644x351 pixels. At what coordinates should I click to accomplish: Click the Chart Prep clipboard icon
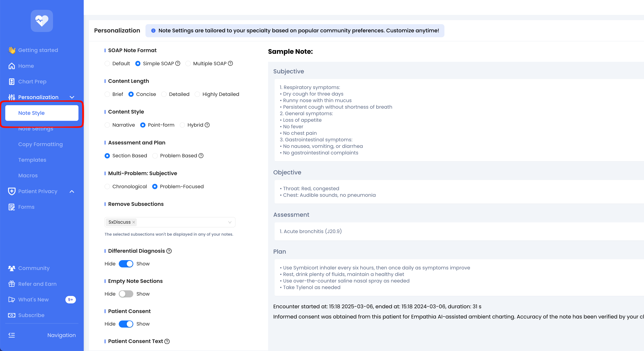click(x=11, y=82)
